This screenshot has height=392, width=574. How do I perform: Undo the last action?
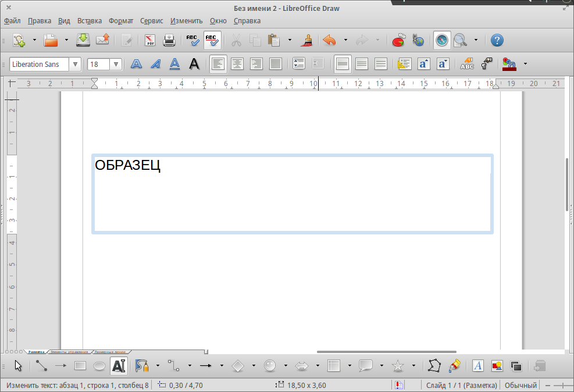[x=330, y=40]
